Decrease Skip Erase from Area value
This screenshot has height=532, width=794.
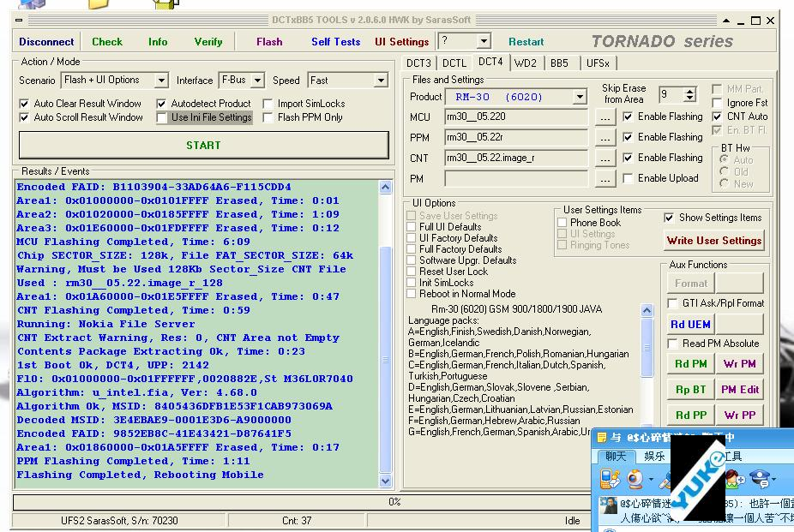pos(689,99)
